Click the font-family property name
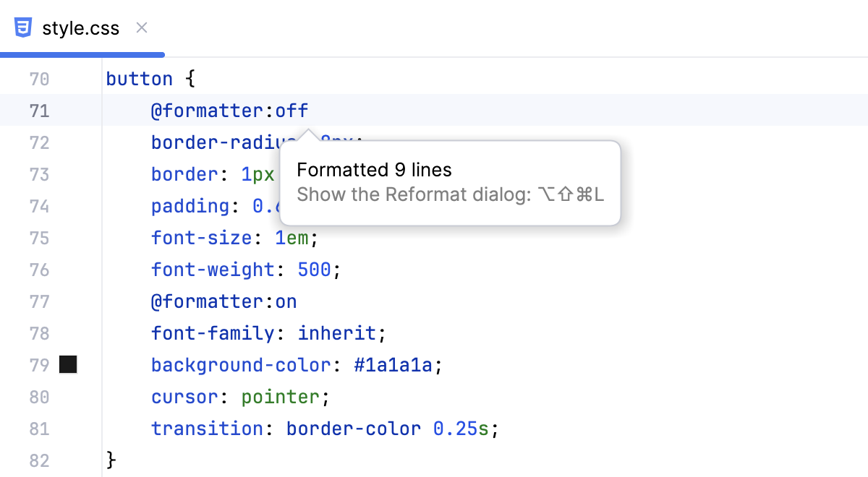 point(213,333)
